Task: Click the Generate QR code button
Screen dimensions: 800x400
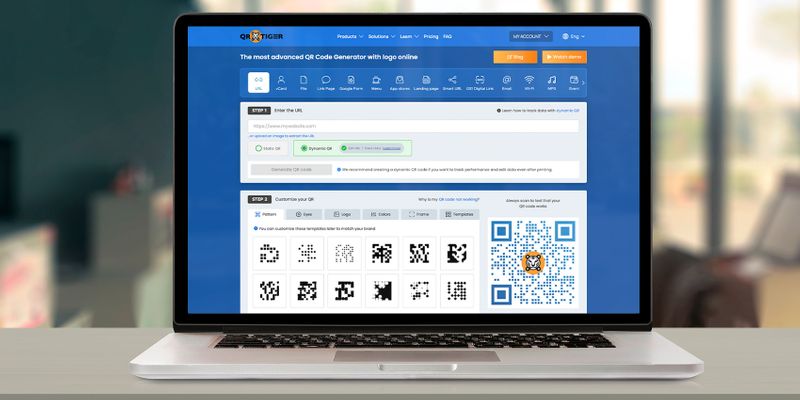Action: click(x=291, y=169)
